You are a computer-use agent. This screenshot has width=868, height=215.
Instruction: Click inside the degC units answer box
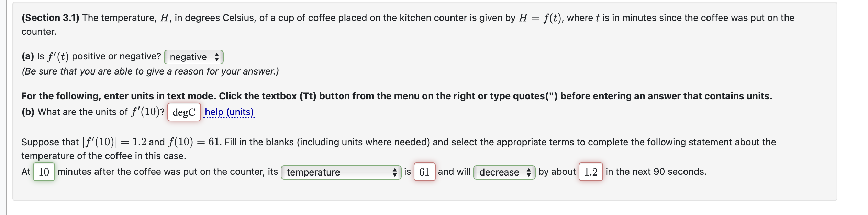pyautogui.click(x=184, y=112)
